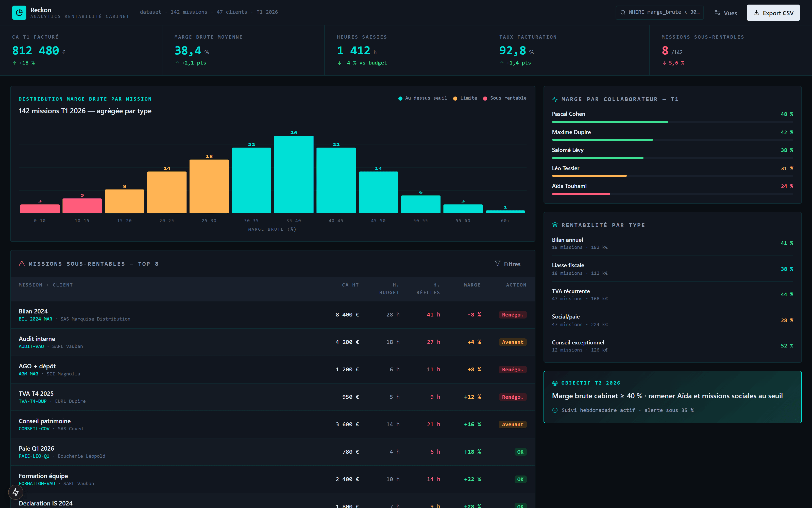Click the layers icon beside Rentabilité par type
812x508 pixels.
555,225
